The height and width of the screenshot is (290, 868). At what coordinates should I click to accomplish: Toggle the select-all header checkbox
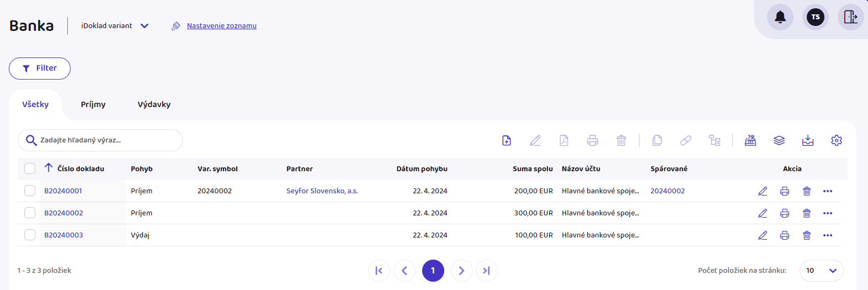[x=30, y=168]
